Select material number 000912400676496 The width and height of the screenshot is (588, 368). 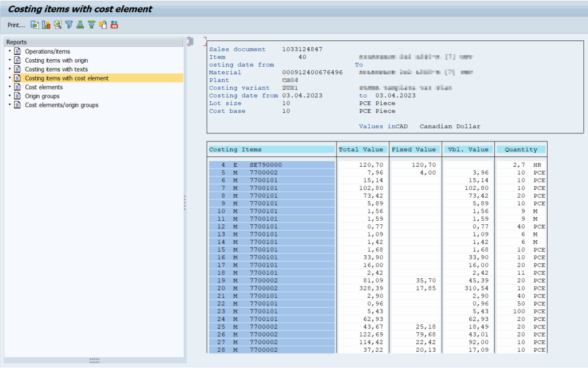click(x=312, y=72)
